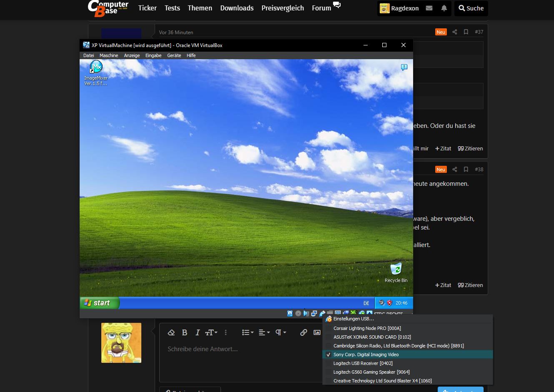Open the ImageMixer desktop shortcut in XP
This screenshot has width=554, height=392.
tap(96, 72)
